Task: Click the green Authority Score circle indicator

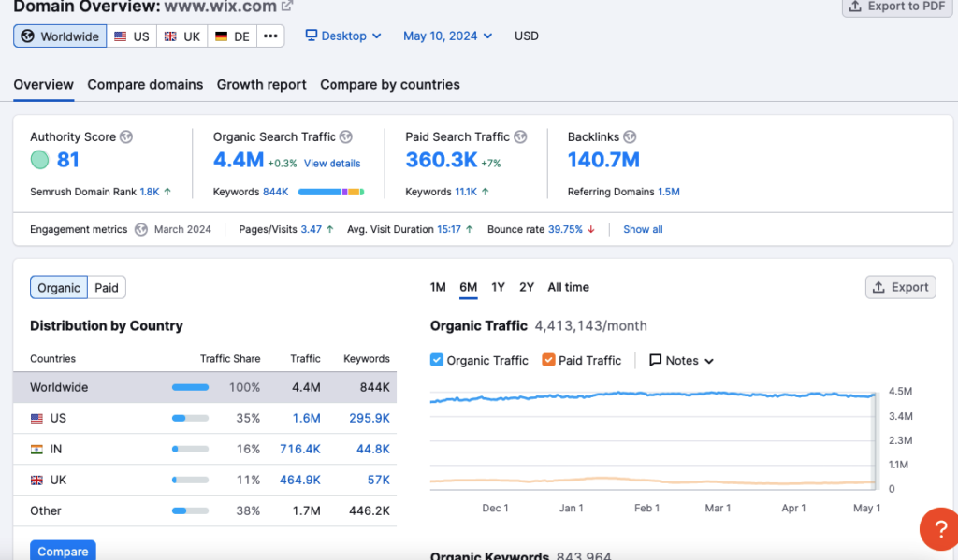Action: point(39,160)
